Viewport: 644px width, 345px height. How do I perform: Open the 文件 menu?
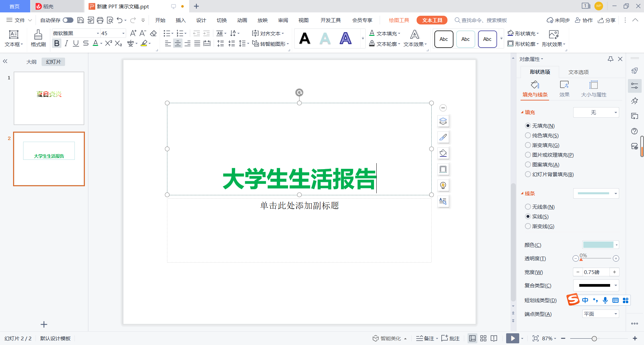19,20
